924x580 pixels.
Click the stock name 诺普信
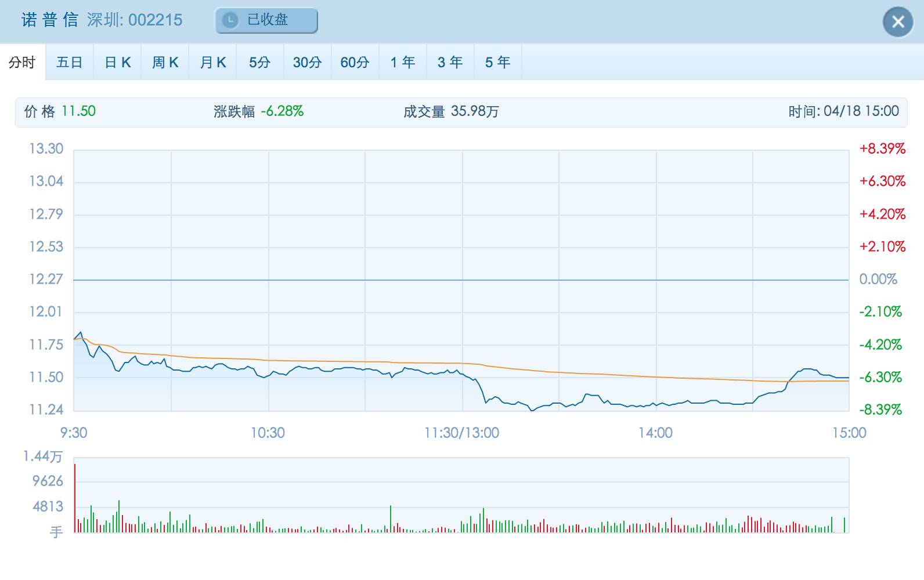[x=50, y=20]
